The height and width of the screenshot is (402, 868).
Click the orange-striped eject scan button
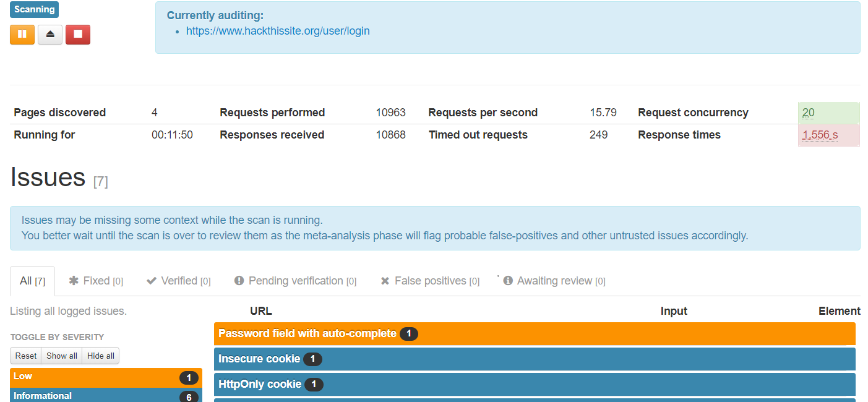(50, 35)
